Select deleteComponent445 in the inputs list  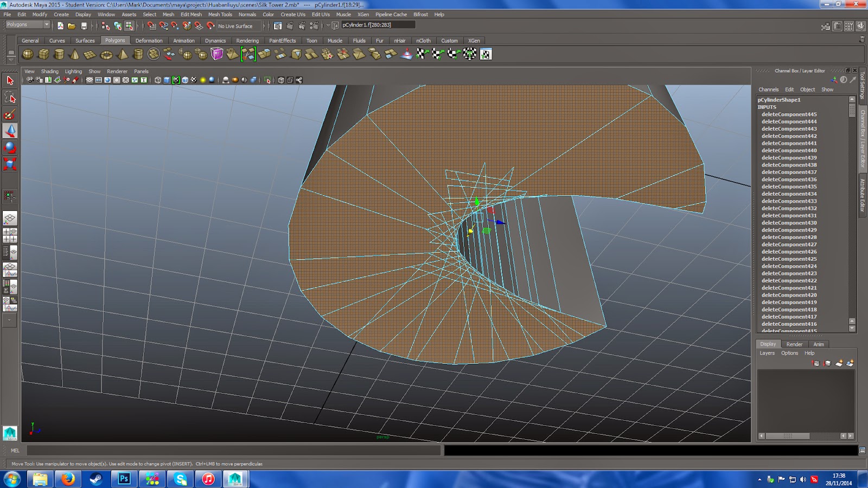(x=789, y=114)
